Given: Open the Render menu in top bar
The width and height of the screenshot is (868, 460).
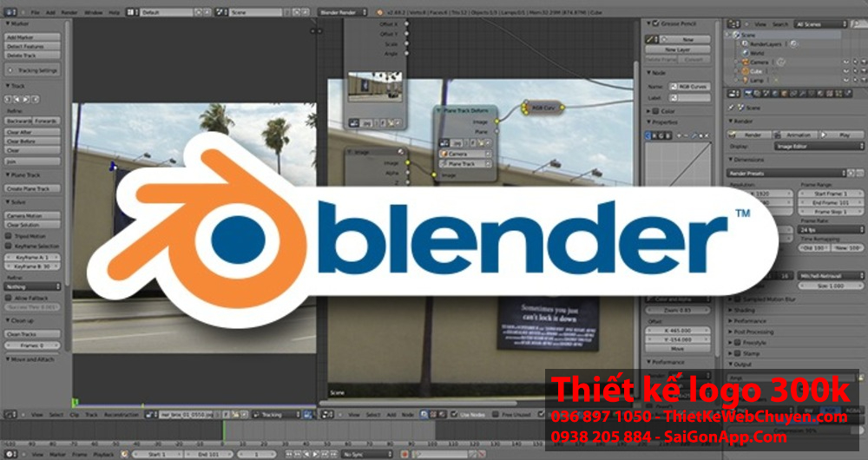Looking at the screenshot, I should tap(71, 14).
